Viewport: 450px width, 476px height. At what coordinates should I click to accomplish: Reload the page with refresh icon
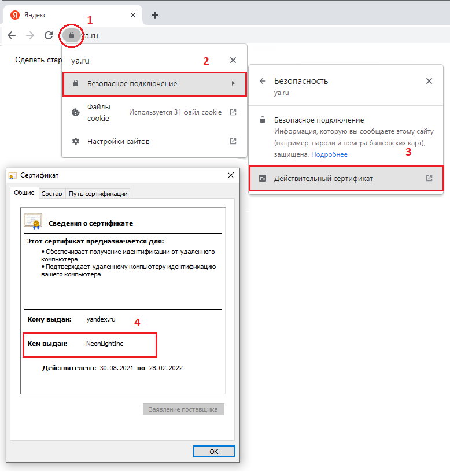[49, 35]
